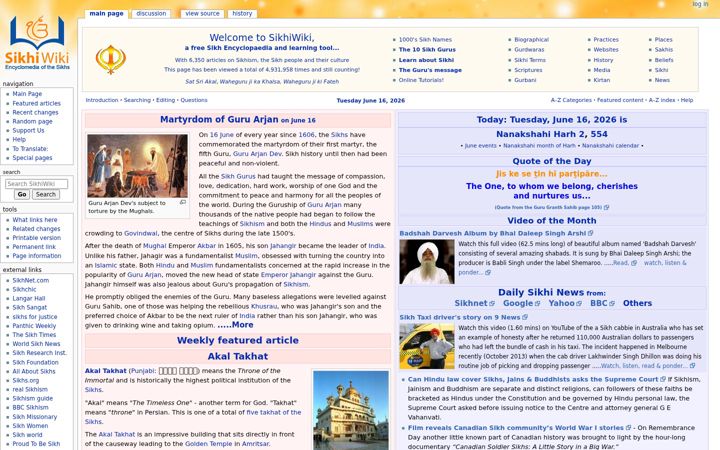Image resolution: width=720 pixels, height=450 pixels.
Task: Click external link icon after Badshah Darvesh Album title
Action: pyautogui.click(x=591, y=233)
